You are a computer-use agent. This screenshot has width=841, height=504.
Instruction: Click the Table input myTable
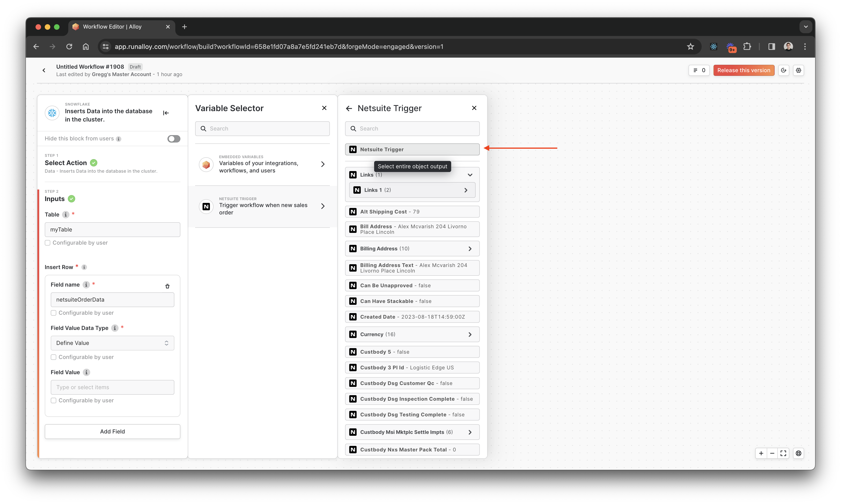click(113, 230)
